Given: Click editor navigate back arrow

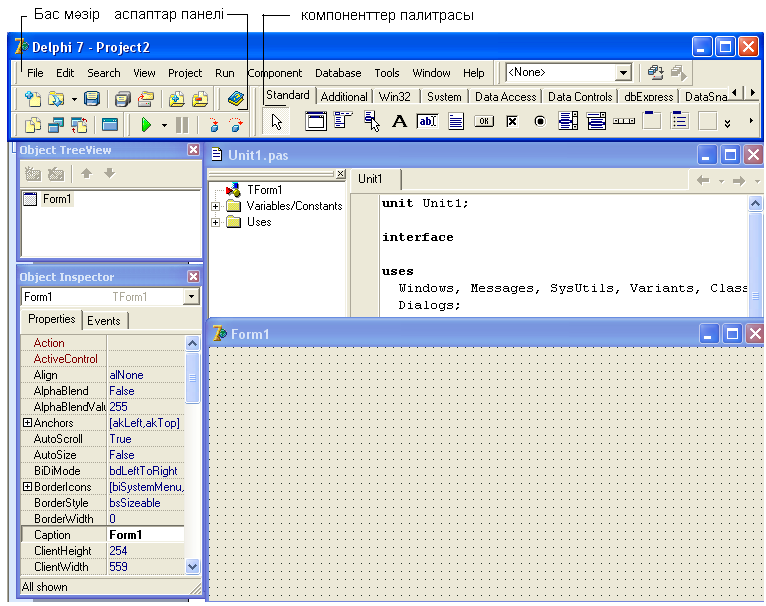Looking at the screenshot, I should point(703,181).
